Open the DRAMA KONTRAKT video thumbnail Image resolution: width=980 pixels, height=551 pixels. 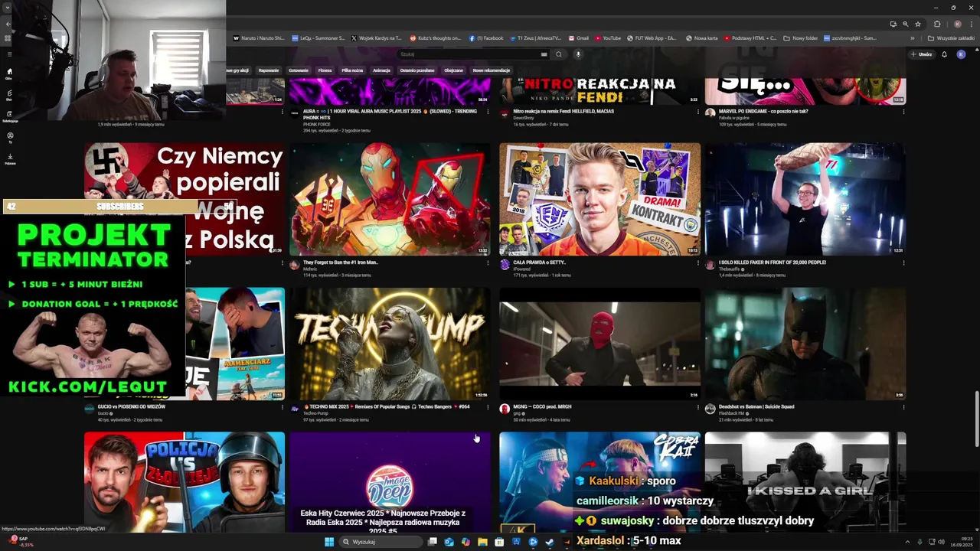(599, 199)
